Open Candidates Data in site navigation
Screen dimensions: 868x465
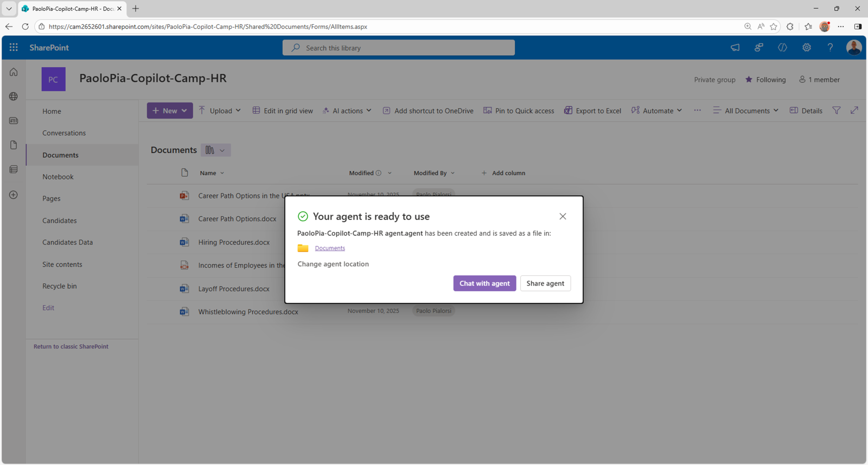(x=68, y=242)
